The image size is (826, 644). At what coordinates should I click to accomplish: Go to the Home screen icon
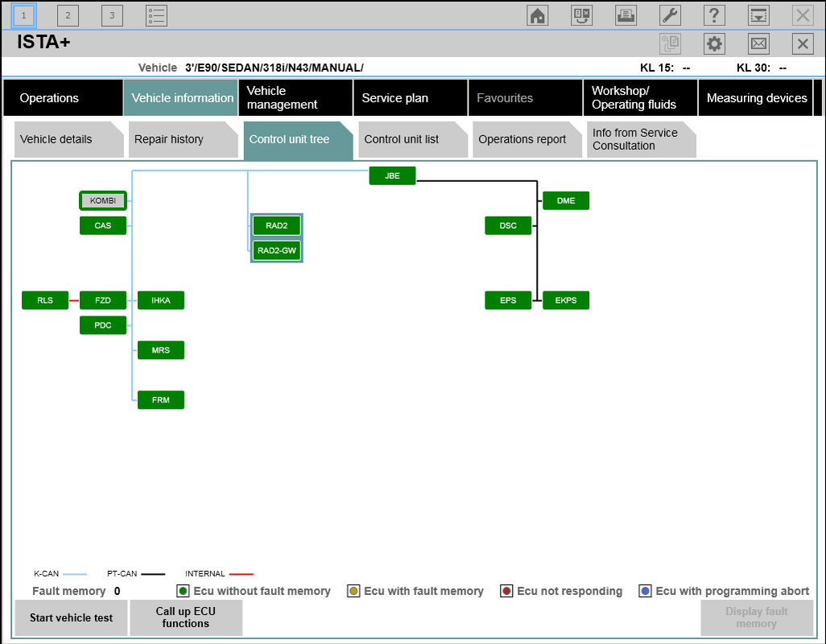(537, 16)
